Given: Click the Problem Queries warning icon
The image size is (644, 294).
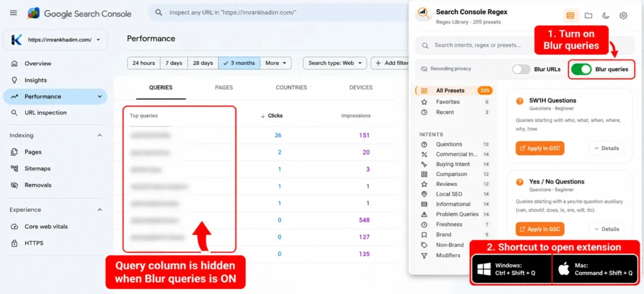Looking at the screenshot, I should [425, 214].
